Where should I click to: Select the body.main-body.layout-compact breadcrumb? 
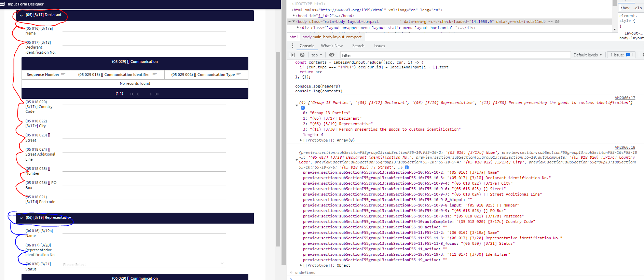[332, 37]
